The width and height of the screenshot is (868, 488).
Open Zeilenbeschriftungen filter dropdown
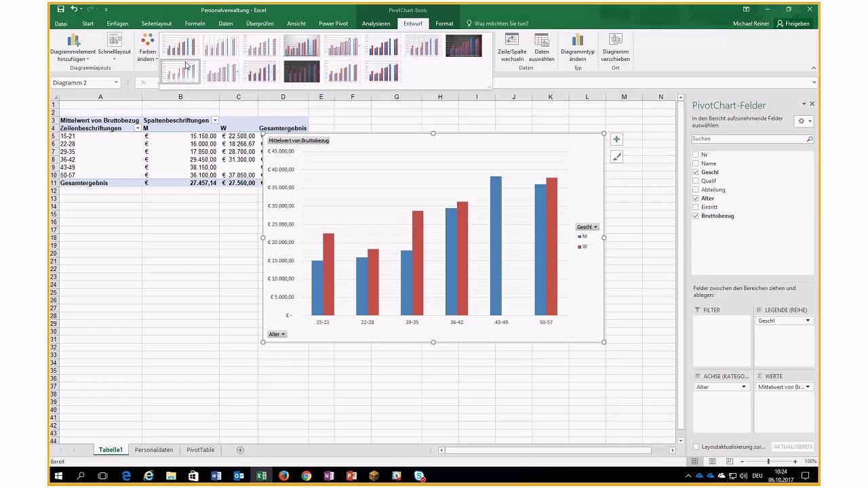click(138, 128)
